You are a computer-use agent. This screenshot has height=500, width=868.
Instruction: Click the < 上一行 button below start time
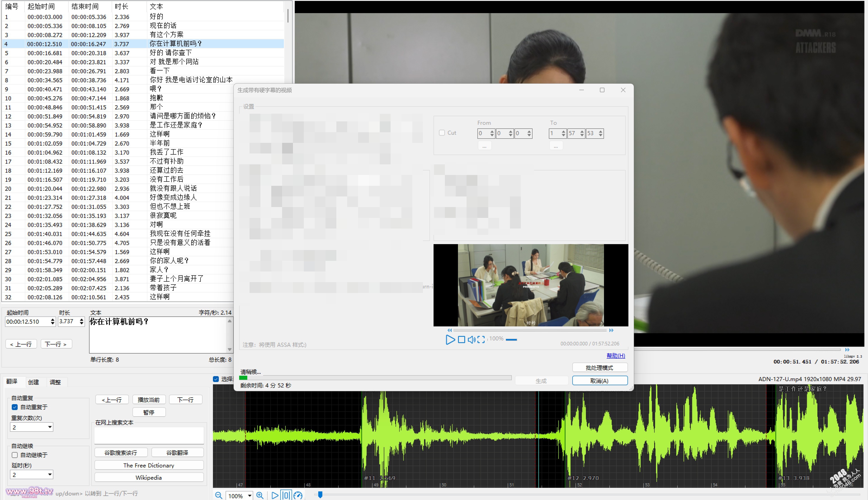[x=21, y=344]
